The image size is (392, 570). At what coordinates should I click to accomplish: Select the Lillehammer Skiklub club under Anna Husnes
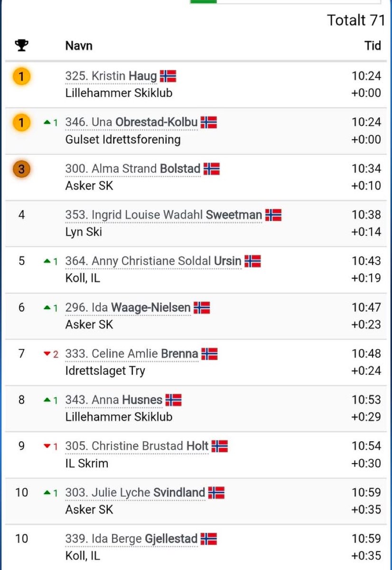(119, 417)
